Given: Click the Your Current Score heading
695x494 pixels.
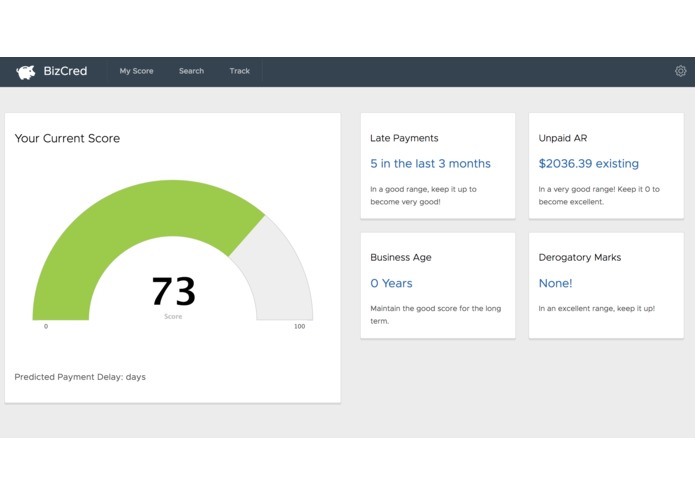Looking at the screenshot, I should tap(67, 138).
